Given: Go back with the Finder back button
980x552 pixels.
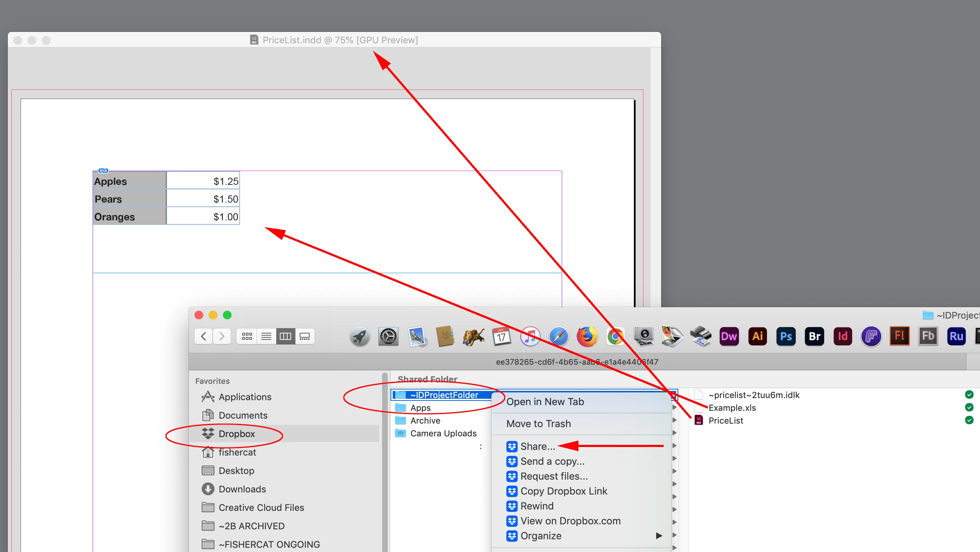Looking at the screenshot, I should (x=203, y=336).
